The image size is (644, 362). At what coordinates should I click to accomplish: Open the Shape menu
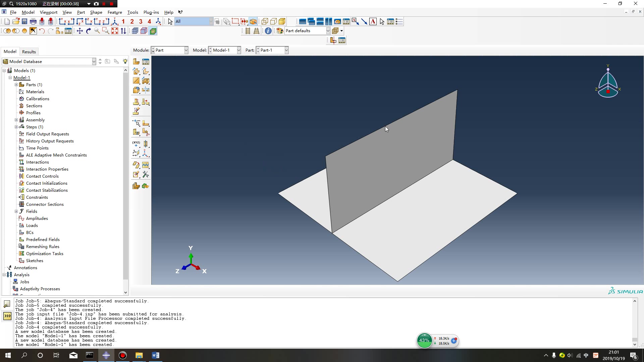96,12
